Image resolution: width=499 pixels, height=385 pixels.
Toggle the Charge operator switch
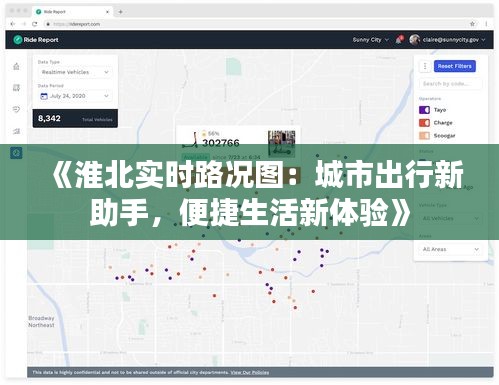coord(424,123)
